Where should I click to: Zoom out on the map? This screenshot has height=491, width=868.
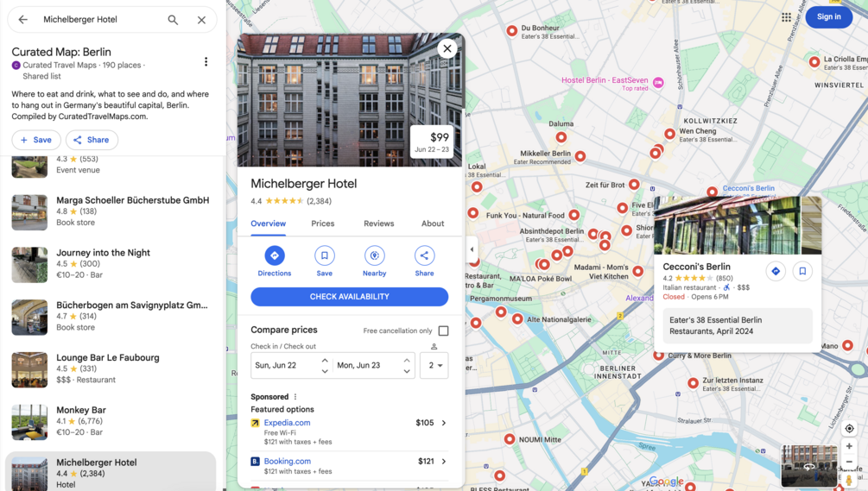click(849, 462)
